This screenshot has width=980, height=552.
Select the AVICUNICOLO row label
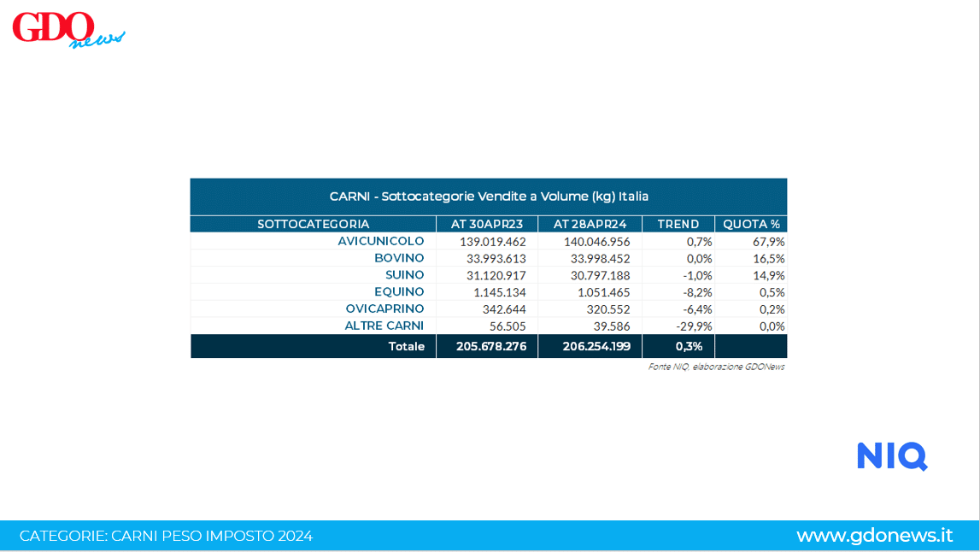click(x=380, y=241)
